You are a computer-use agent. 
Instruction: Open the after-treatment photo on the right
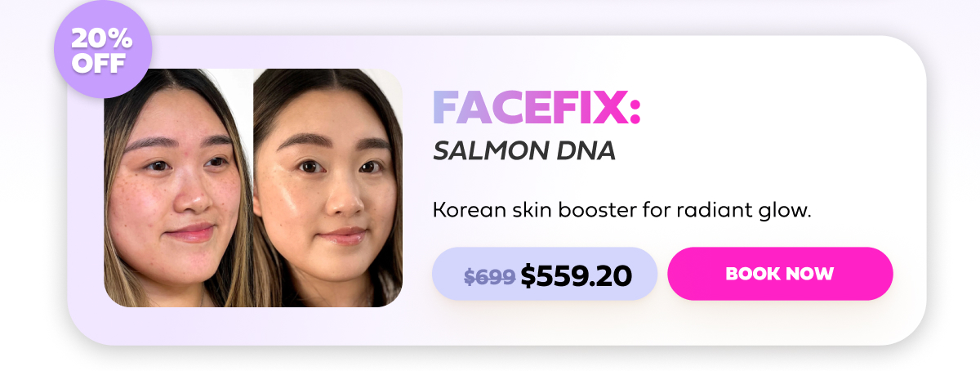pyautogui.click(x=327, y=188)
